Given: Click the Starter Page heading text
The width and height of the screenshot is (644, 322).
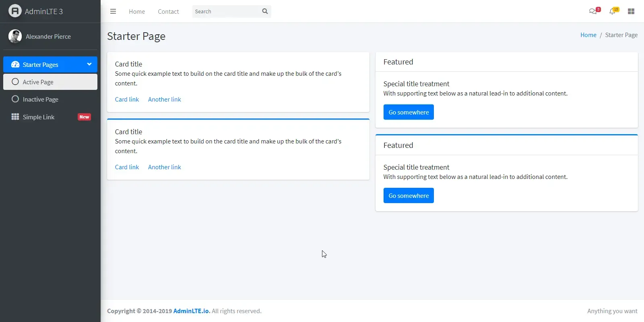Looking at the screenshot, I should [136, 36].
